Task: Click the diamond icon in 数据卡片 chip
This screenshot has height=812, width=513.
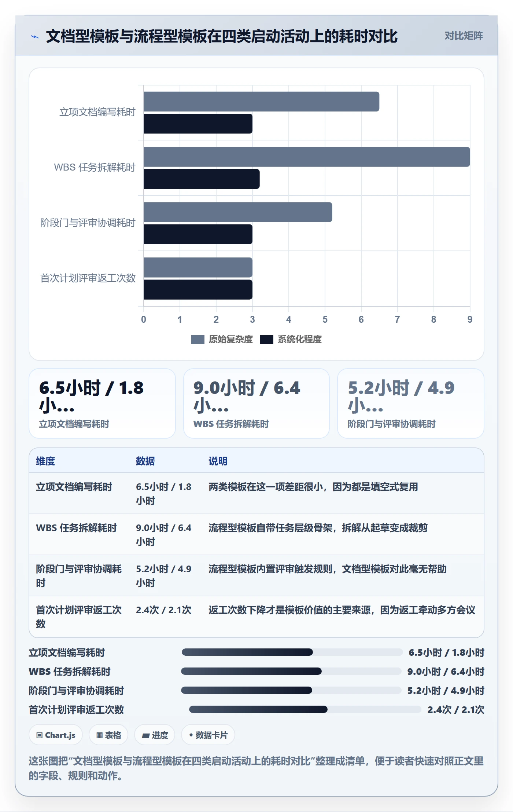Action: click(191, 735)
